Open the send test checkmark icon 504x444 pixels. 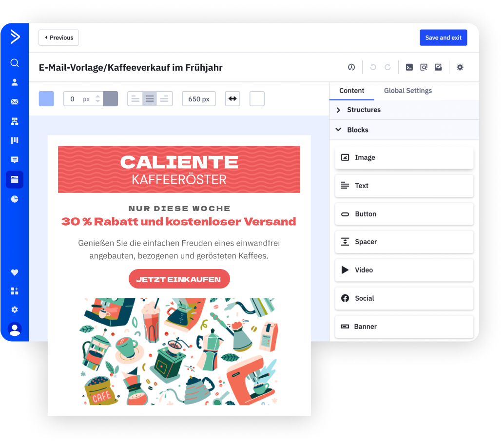[438, 67]
